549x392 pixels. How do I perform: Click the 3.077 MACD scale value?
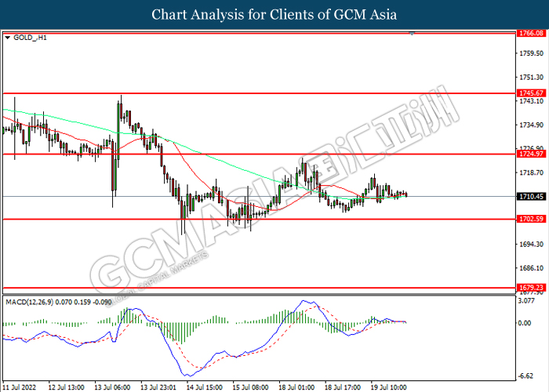click(526, 300)
